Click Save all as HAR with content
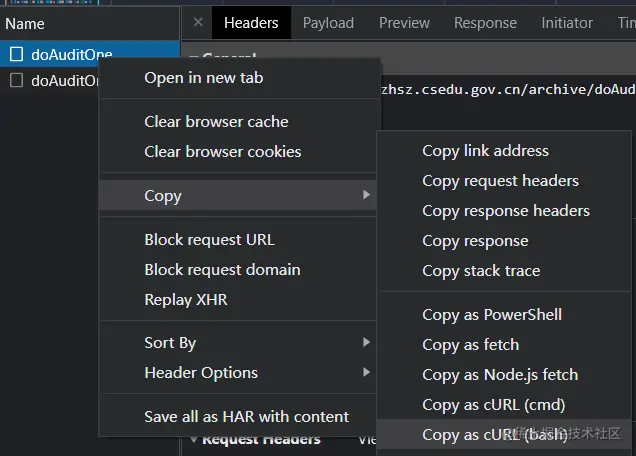The image size is (636, 456). [x=246, y=416]
